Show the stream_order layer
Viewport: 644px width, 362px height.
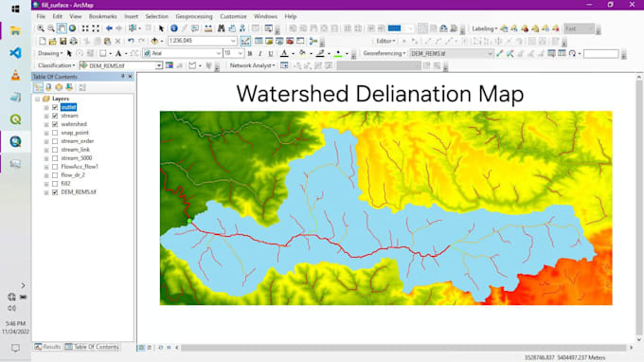point(55,141)
